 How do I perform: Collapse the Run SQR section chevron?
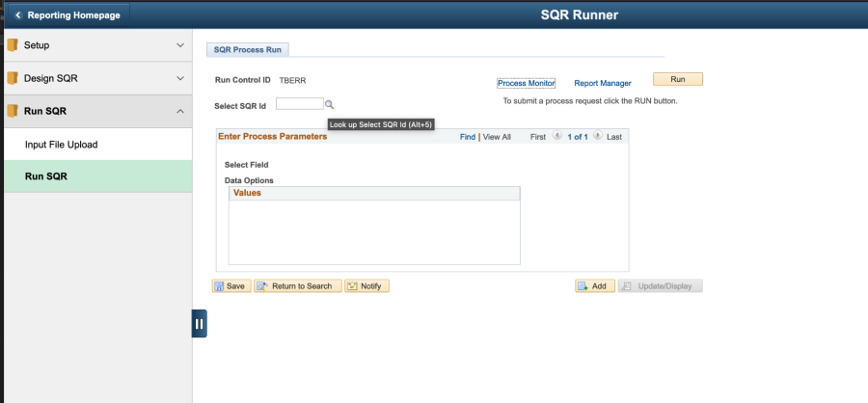tap(180, 112)
